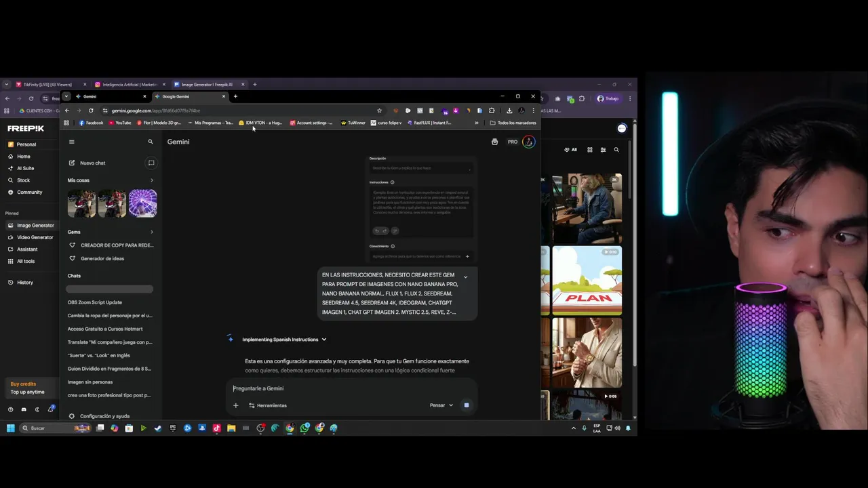Open TuWinner bookmark
This screenshot has height=488, width=868.
(x=353, y=123)
